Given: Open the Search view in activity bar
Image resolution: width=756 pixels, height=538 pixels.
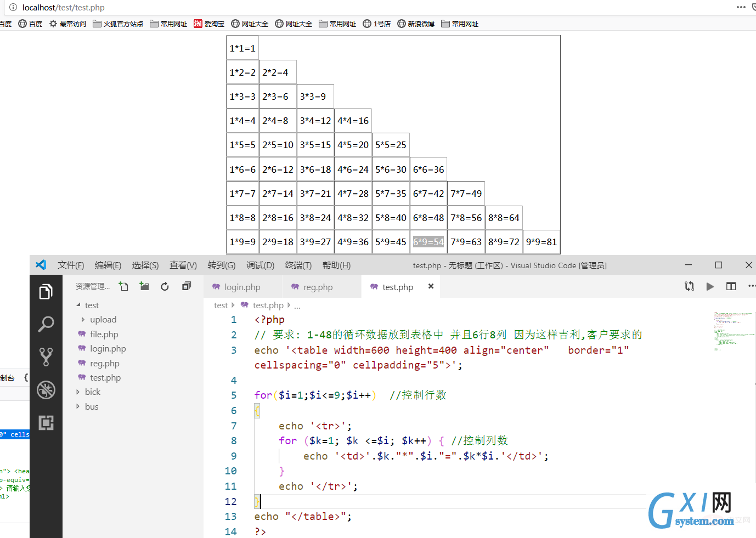Looking at the screenshot, I should pos(46,324).
